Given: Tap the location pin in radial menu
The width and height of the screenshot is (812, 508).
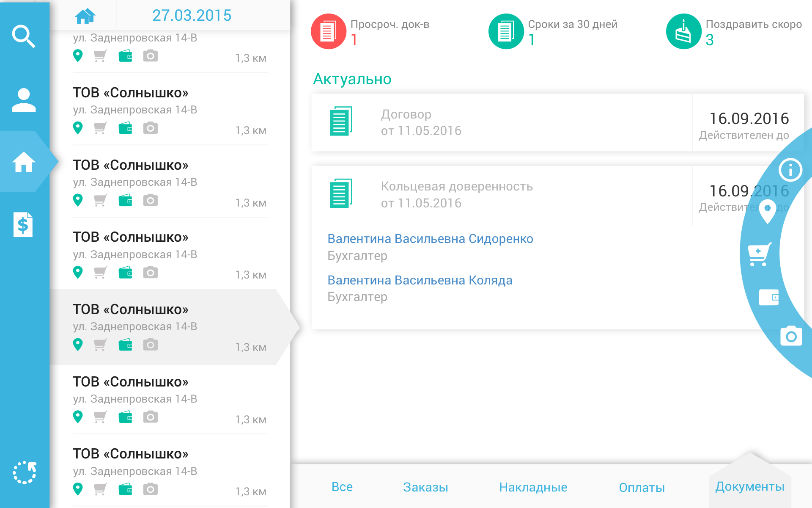Looking at the screenshot, I should pos(767,211).
